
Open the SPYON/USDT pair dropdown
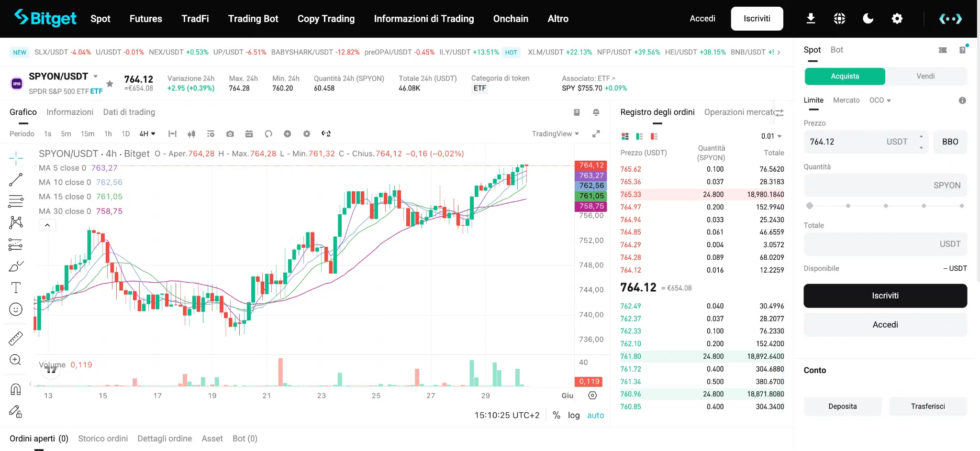tap(95, 77)
